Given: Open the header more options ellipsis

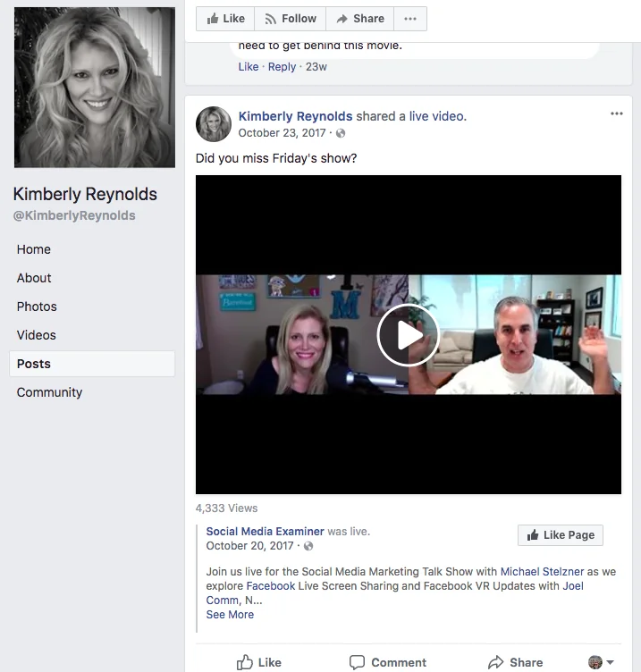Looking at the screenshot, I should (x=410, y=19).
